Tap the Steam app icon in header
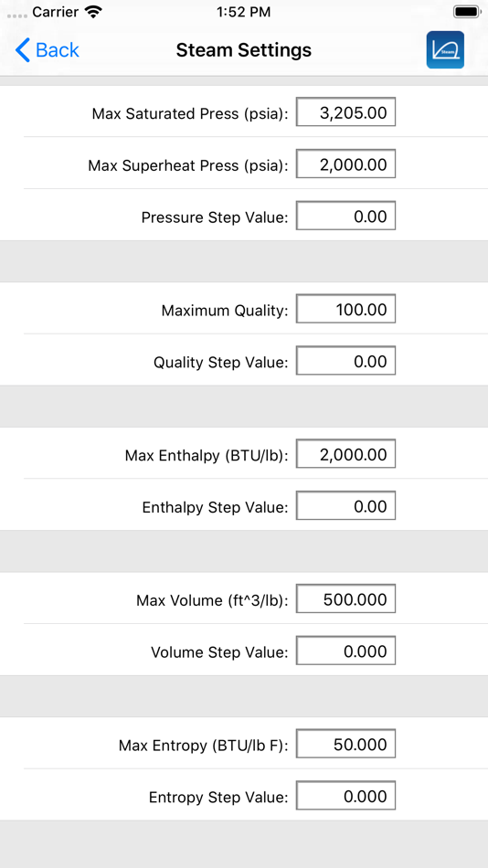 [x=445, y=50]
